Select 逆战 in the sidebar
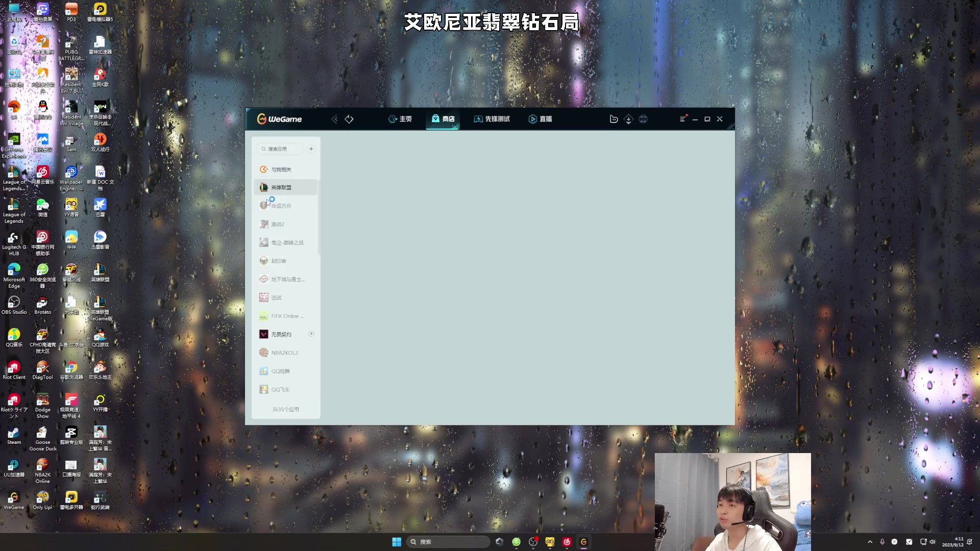The height and width of the screenshot is (551, 980). coord(286,297)
